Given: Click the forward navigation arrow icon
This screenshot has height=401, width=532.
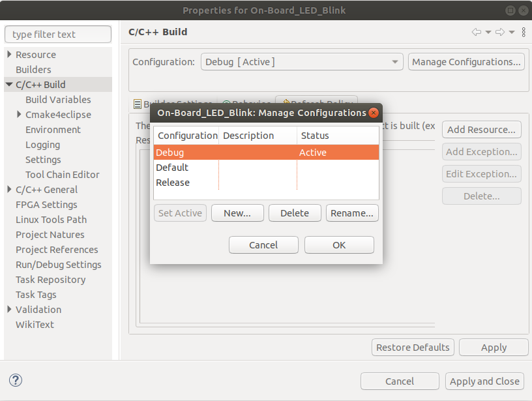Looking at the screenshot, I should point(500,32).
